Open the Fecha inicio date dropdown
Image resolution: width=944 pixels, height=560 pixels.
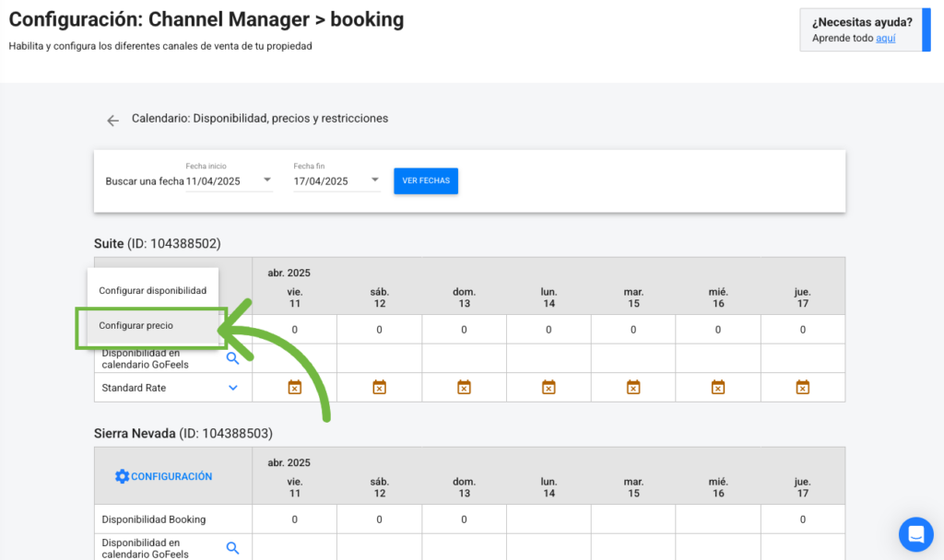tap(266, 181)
